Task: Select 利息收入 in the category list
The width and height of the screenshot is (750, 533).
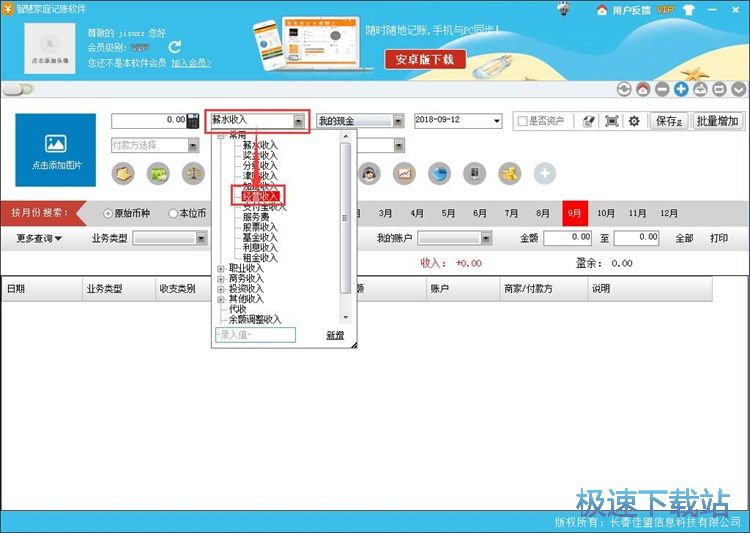Action: pos(260,247)
